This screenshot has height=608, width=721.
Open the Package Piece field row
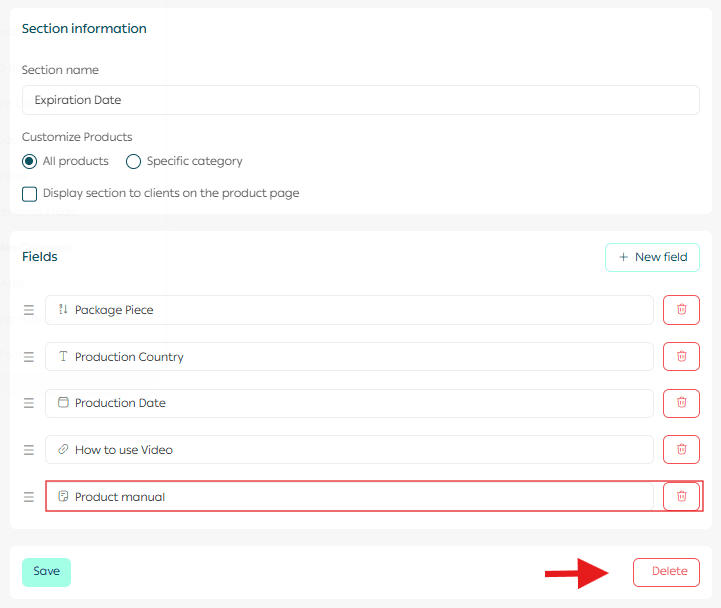coord(348,310)
